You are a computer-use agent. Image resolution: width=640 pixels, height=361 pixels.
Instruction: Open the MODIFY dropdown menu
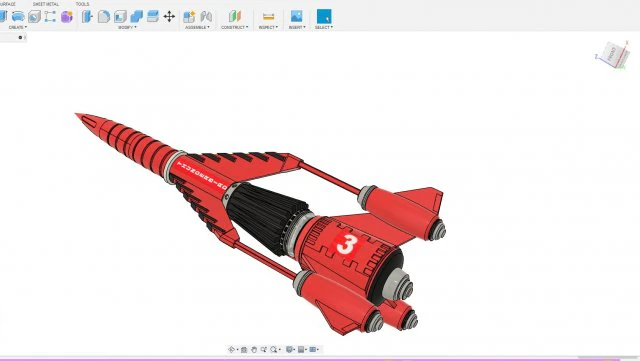click(x=127, y=27)
